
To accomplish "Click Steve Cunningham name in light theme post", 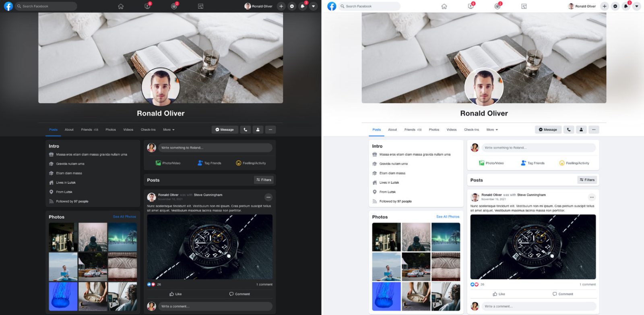I will [x=531, y=195].
